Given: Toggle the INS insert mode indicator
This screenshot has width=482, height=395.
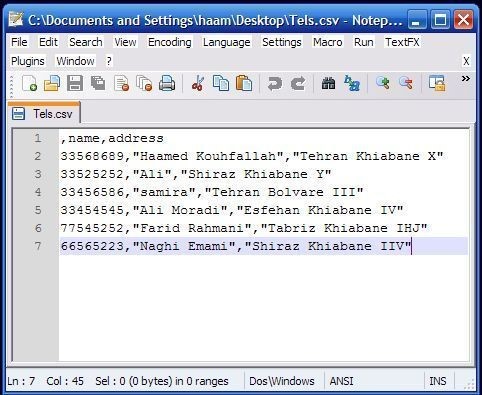Looking at the screenshot, I should pyautogui.click(x=438, y=381).
